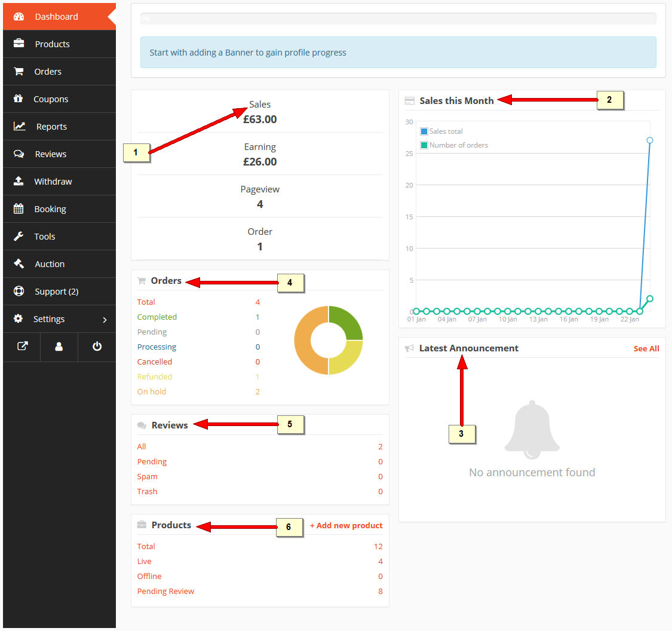672x631 pixels.
Task: Click the Reviews speech bubble icon in sidebar
Action: (19, 154)
